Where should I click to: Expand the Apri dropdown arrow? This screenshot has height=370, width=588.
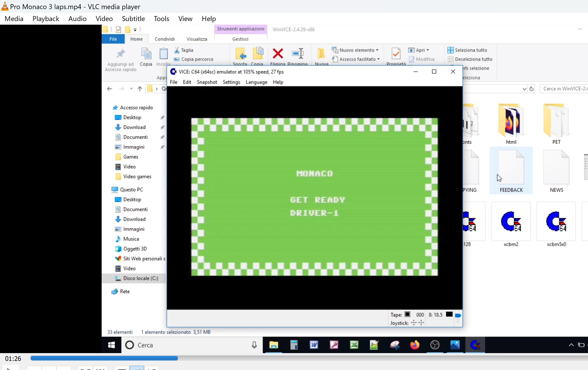(x=428, y=50)
